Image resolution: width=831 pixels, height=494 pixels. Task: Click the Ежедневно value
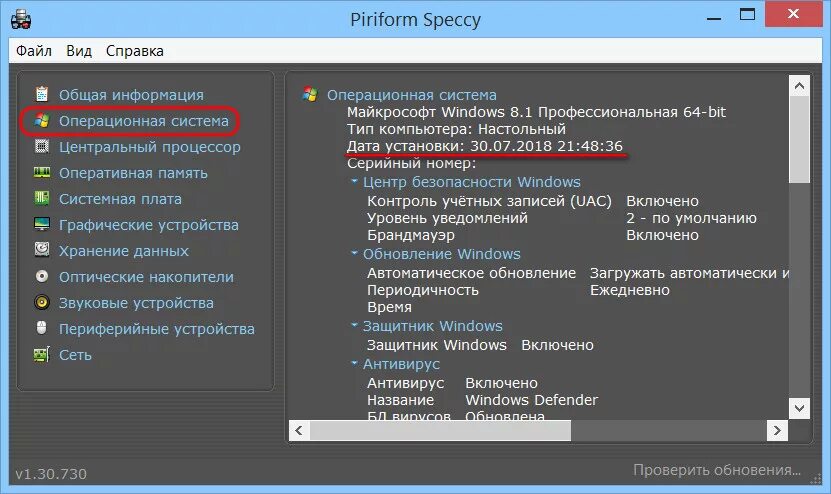pos(630,290)
